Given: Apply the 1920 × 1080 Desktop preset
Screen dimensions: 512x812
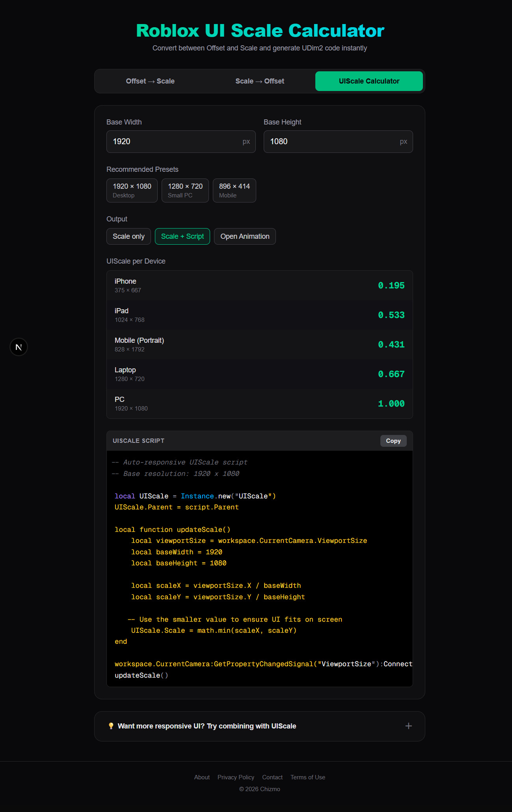Looking at the screenshot, I should (132, 190).
